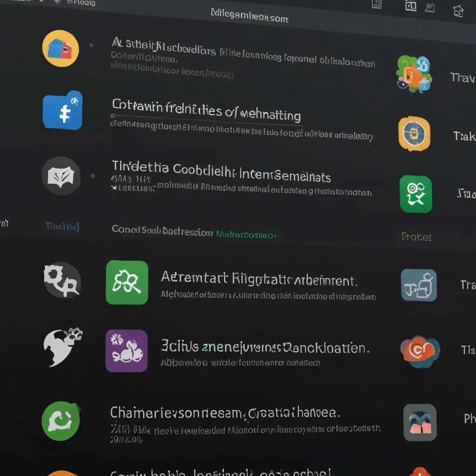This screenshot has width=476, height=476.
Task: Click the green circle icon with white swirl
Action: point(61,421)
